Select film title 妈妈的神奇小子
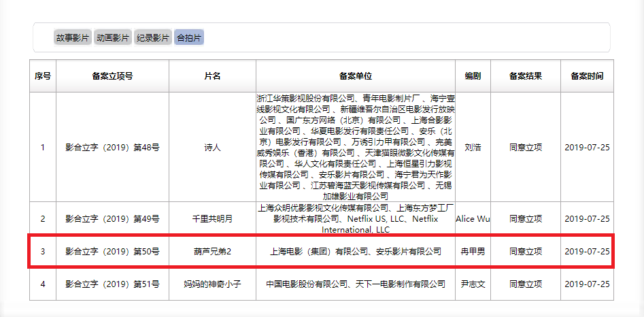Viewport: 644px width, 317px height. coord(212,284)
